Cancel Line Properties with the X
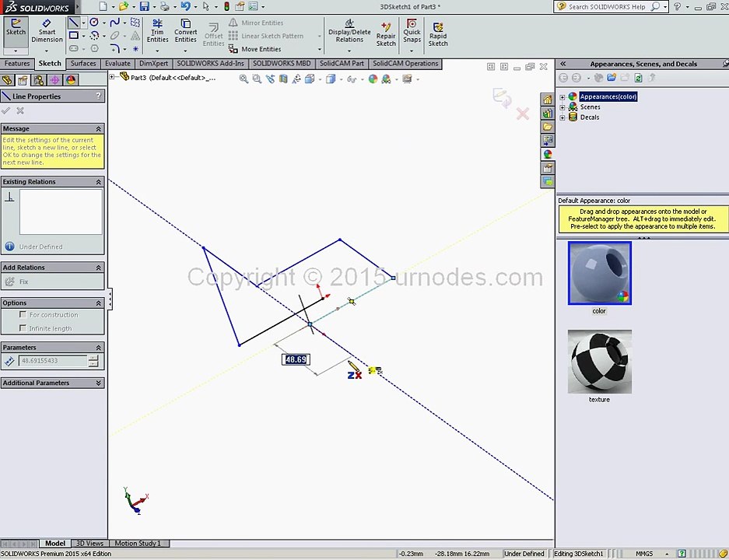This screenshot has width=729, height=560. click(20, 110)
